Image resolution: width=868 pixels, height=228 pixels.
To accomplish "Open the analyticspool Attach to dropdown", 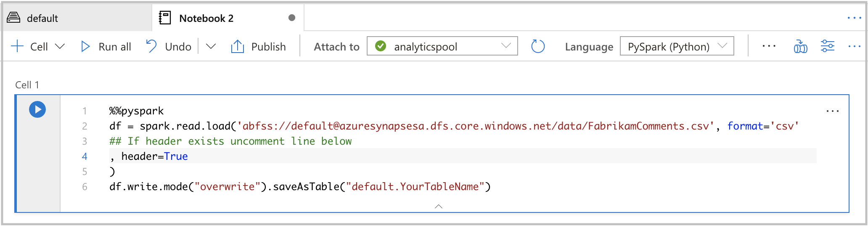I will [x=442, y=46].
